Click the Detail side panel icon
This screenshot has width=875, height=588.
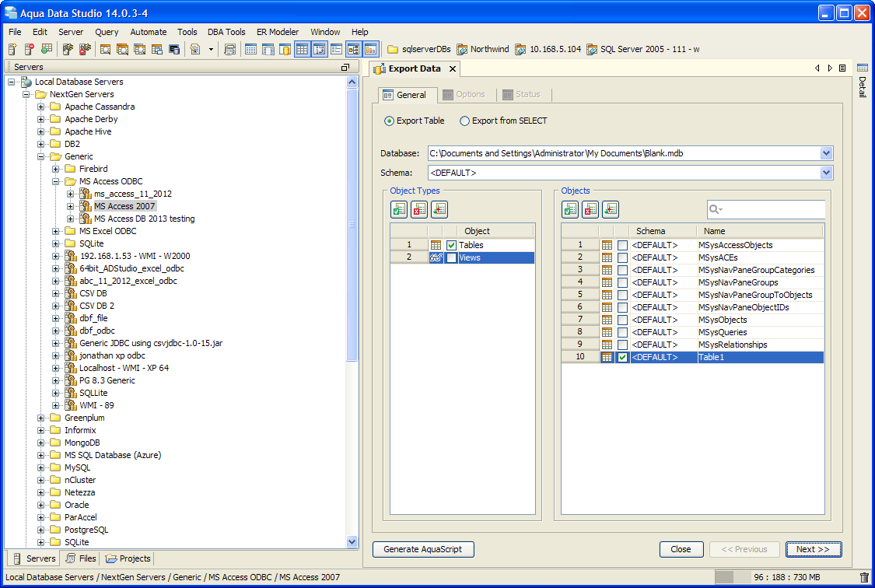(862, 68)
